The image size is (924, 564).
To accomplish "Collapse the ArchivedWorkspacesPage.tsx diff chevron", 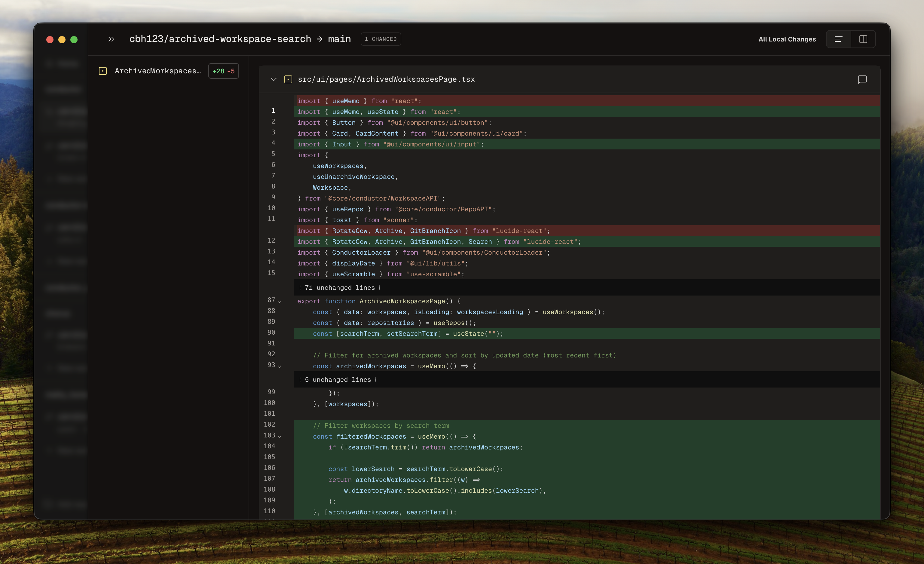I will pos(274,79).
